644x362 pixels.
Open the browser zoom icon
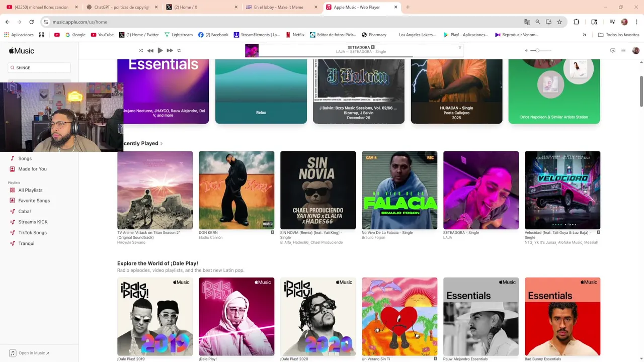coord(538,22)
